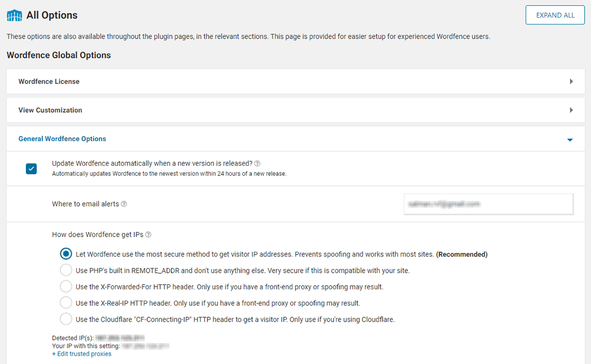Click help icon beside 'How does Wordfence get IPs'

tap(148, 235)
